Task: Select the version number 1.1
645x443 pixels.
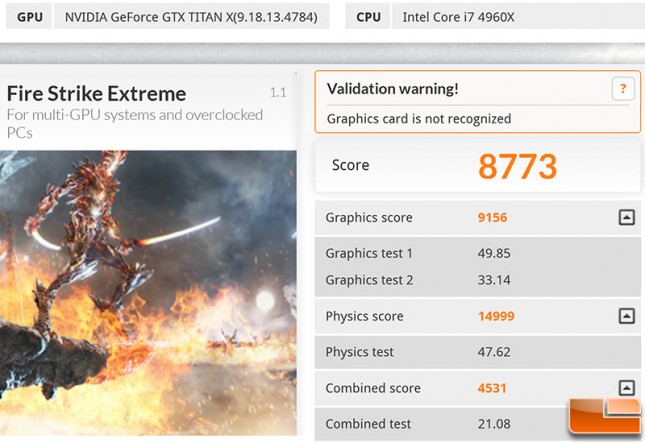Action: [278, 93]
